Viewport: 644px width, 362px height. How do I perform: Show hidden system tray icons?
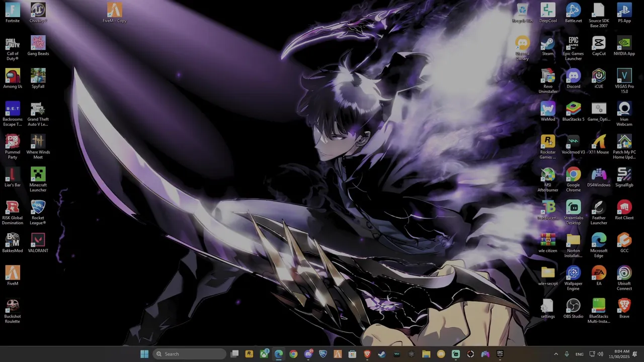(x=556, y=354)
